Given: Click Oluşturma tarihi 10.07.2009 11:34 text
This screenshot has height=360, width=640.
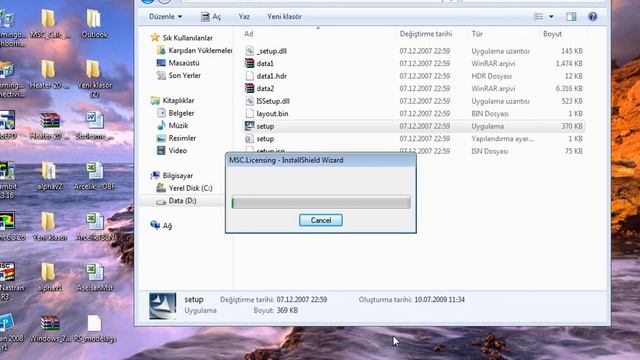Looking at the screenshot, I should pyautogui.click(x=411, y=300).
